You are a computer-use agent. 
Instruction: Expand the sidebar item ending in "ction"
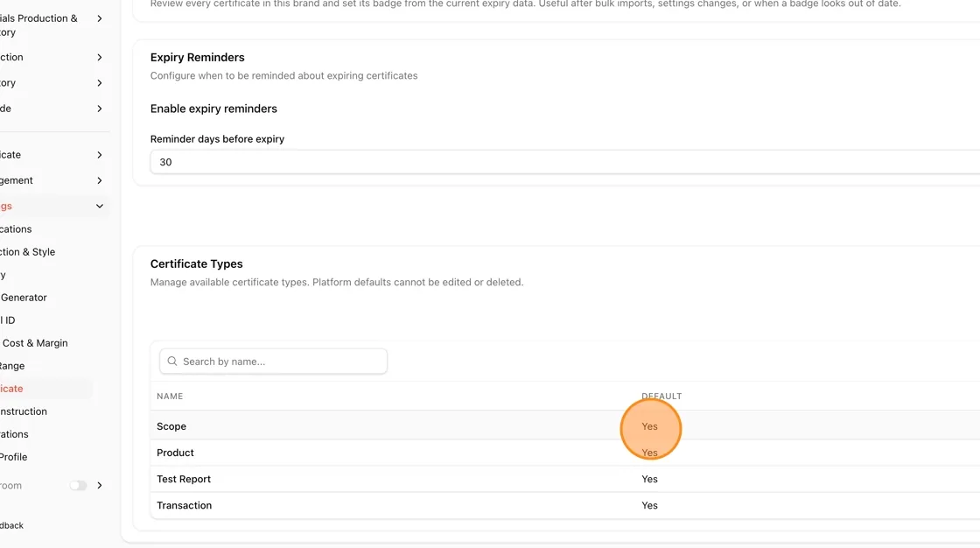100,58
